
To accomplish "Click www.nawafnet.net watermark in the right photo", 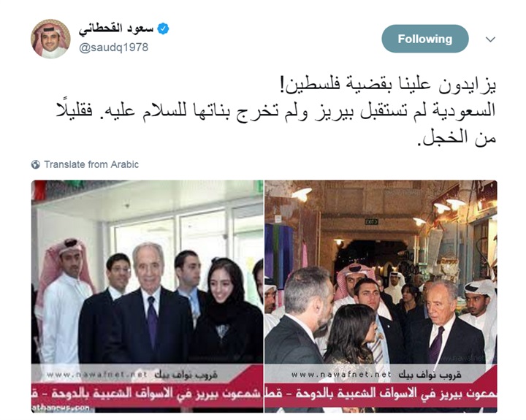I will tap(341, 375).
